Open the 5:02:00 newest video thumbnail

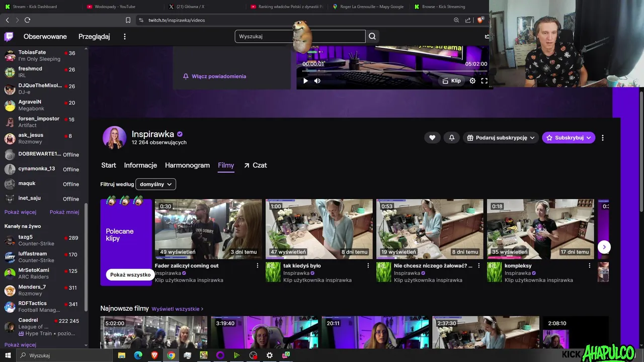click(153, 332)
